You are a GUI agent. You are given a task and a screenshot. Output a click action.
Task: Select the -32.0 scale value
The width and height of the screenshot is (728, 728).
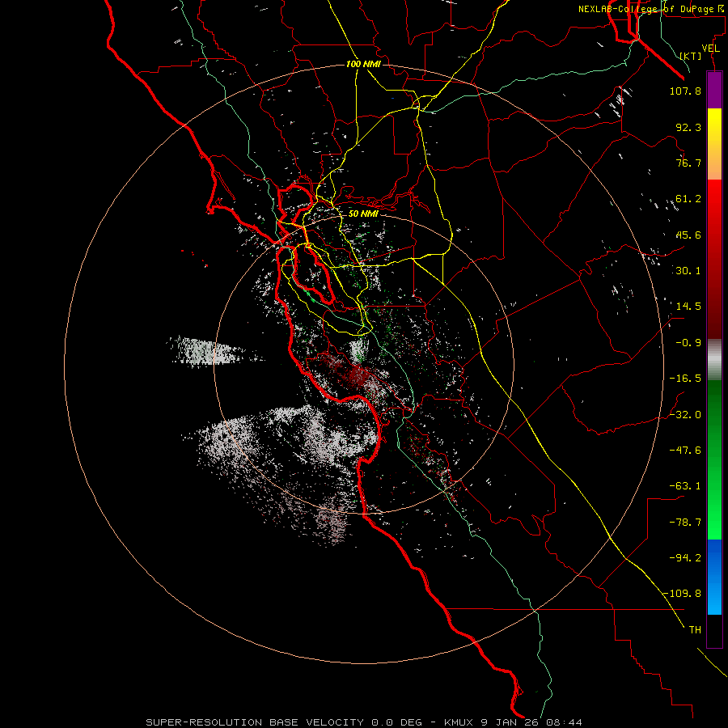[685, 415]
